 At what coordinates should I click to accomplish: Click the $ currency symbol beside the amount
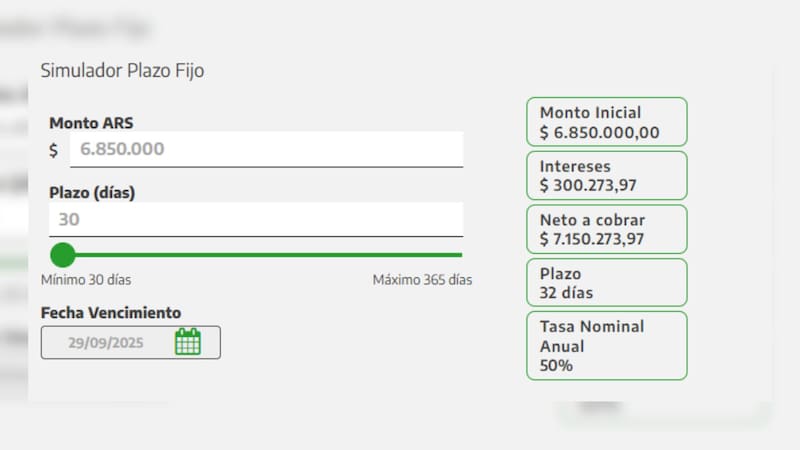tap(54, 150)
